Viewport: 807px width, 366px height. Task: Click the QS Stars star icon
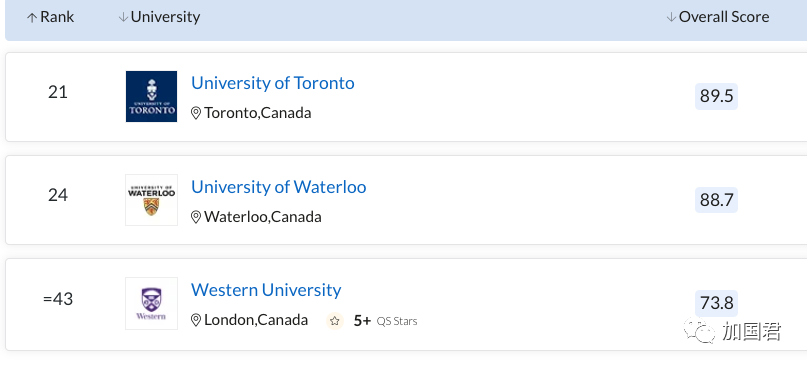tap(335, 321)
